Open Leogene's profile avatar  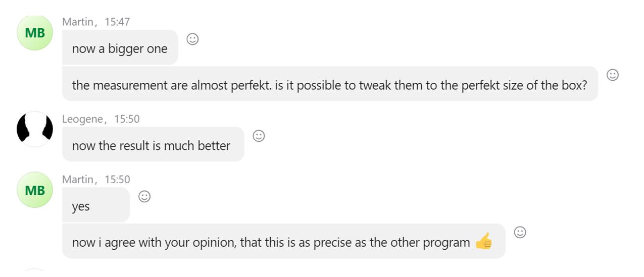point(35,129)
